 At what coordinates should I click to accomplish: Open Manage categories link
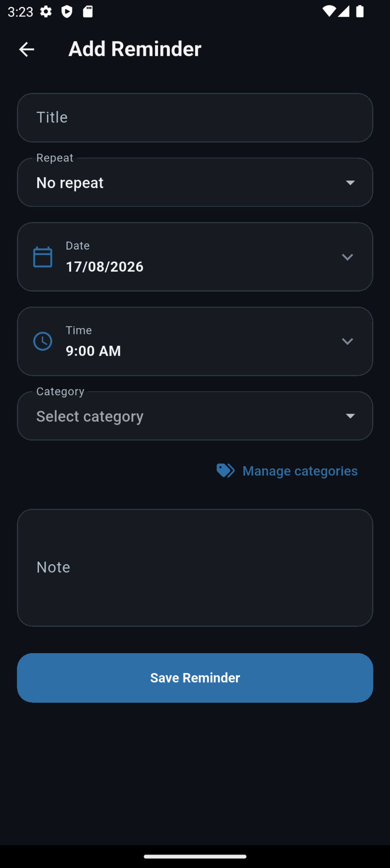tap(300, 471)
